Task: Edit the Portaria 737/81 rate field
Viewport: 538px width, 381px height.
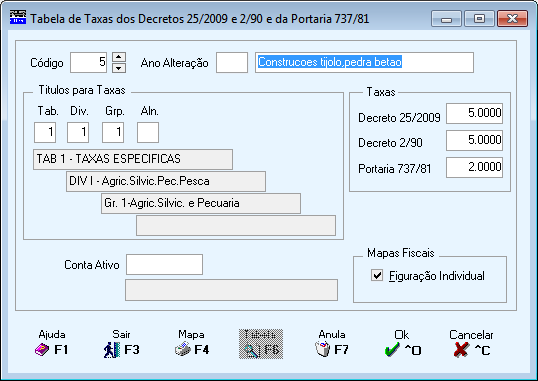Action: 475,168
